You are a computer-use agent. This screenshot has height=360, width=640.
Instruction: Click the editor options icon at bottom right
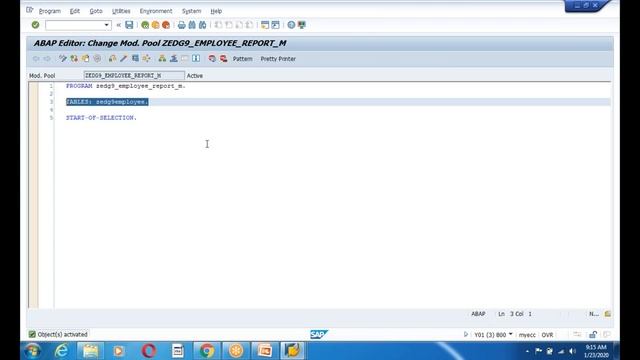[608, 314]
